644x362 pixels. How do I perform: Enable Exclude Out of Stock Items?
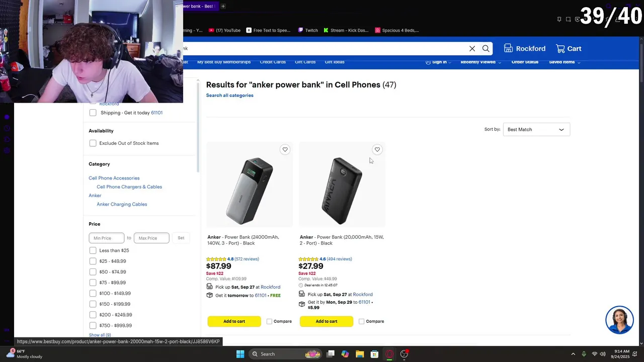93,143
